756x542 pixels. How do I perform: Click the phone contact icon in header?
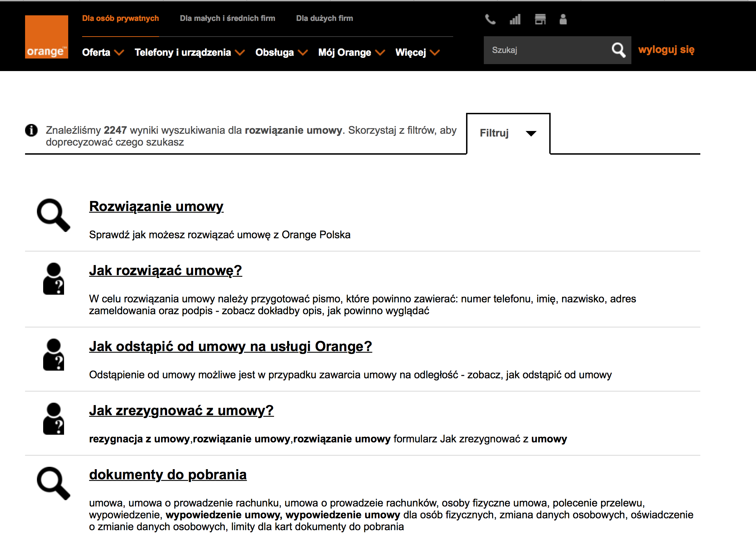pyautogui.click(x=490, y=19)
